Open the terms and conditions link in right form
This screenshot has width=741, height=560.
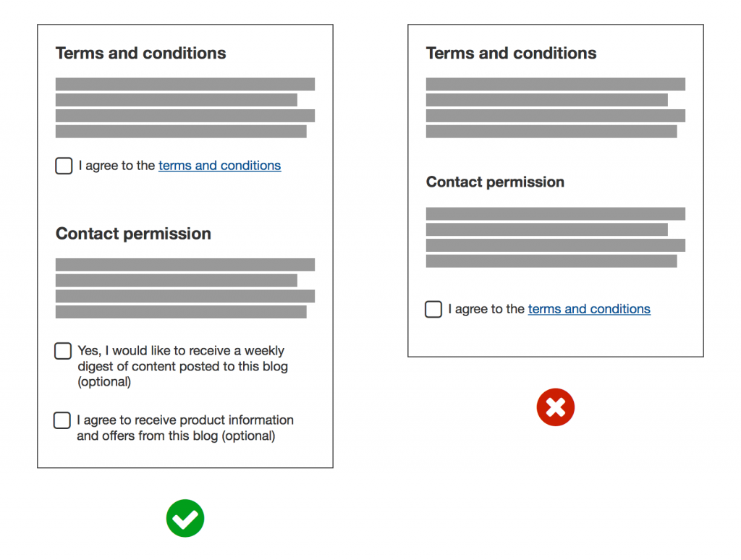pos(589,309)
